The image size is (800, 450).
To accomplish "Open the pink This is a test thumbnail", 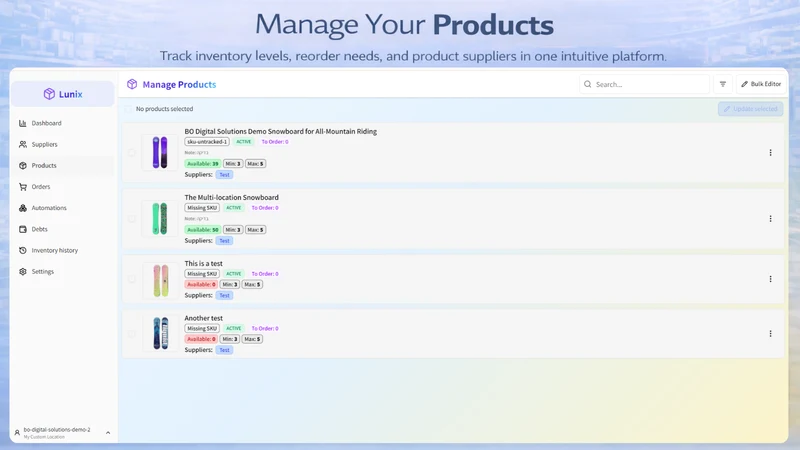I will click(161, 281).
